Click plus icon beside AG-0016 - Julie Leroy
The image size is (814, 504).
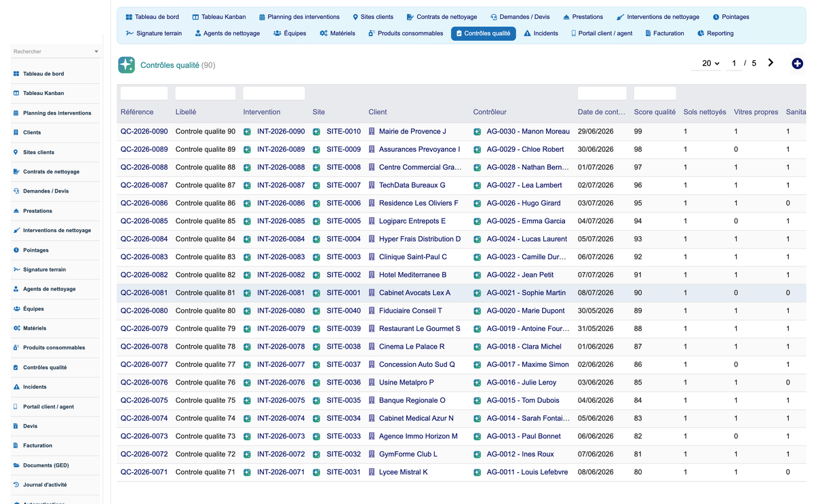477,383
